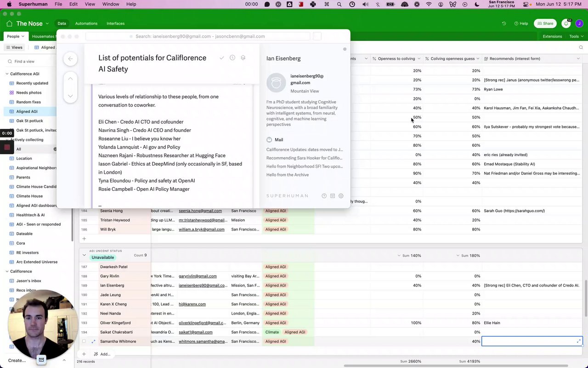The width and height of the screenshot is (588, 368).
Task: Collapse the Califlorence sidebar section
Action: (x=7, y=271)
